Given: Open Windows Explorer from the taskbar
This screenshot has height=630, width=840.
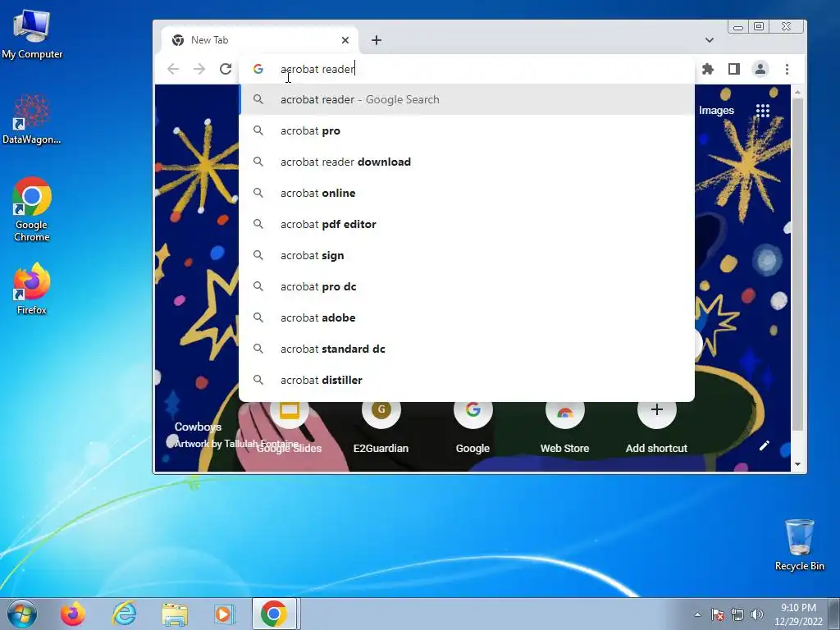Looking at the screenshot, I should 175,614.
